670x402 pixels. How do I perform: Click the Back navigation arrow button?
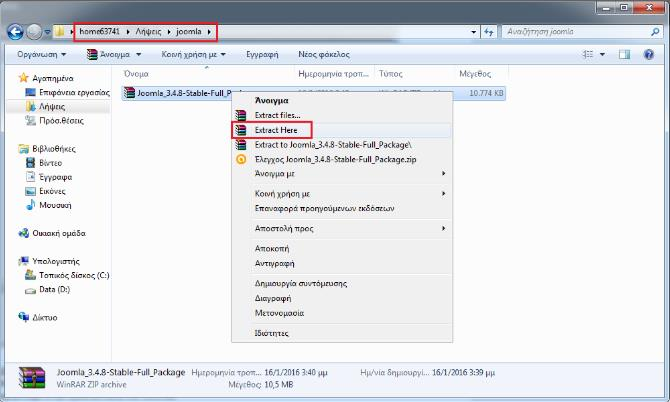pos(15,32)
